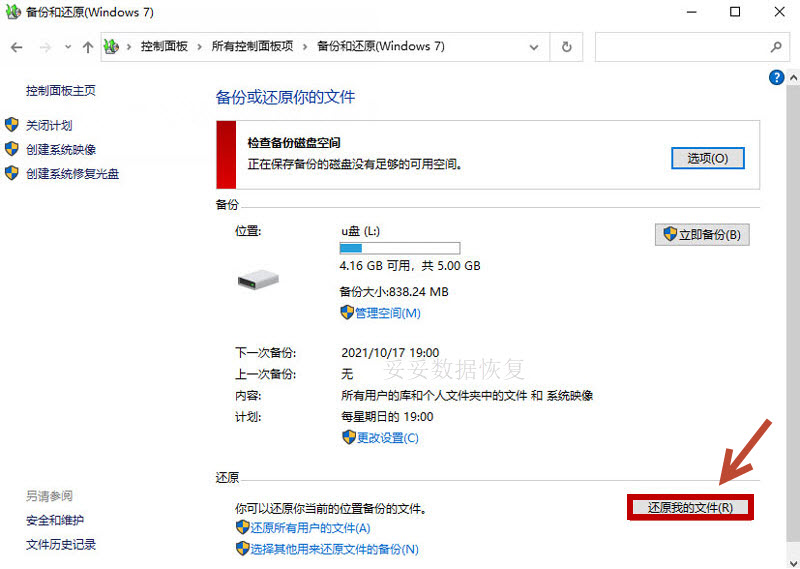Click 关闭计划 link

pyautogui.click(x=49, y=125)
